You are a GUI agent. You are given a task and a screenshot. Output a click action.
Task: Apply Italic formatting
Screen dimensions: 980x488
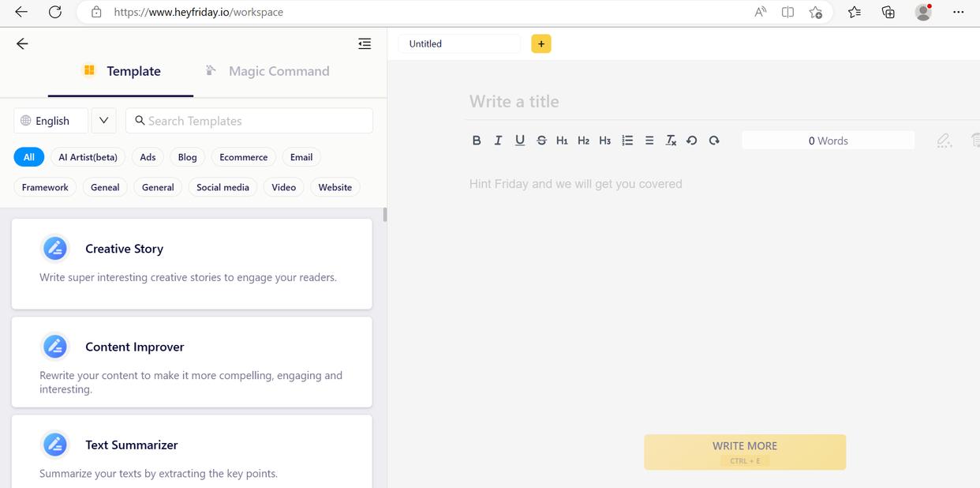pyautogui.click(x=498, y=141)
